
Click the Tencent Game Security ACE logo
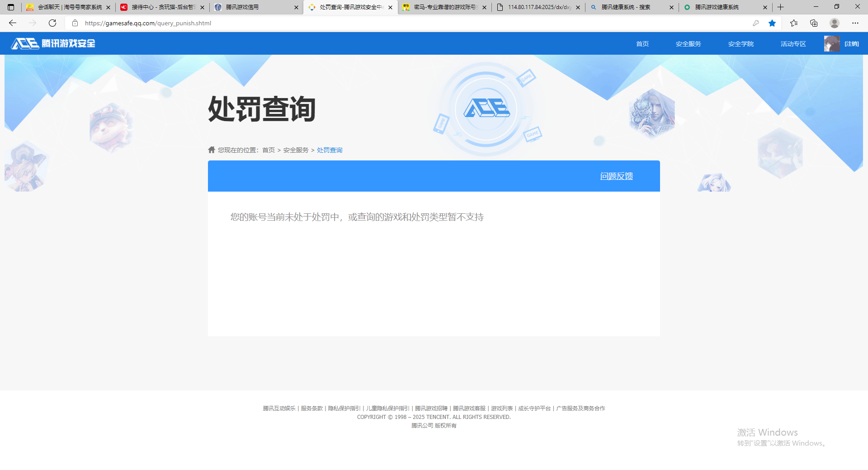(53, 43)
